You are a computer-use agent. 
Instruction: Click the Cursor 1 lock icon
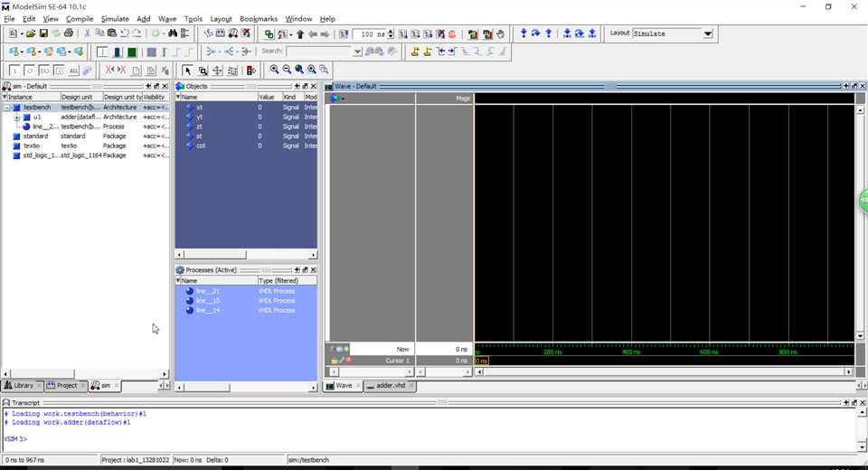335,361
